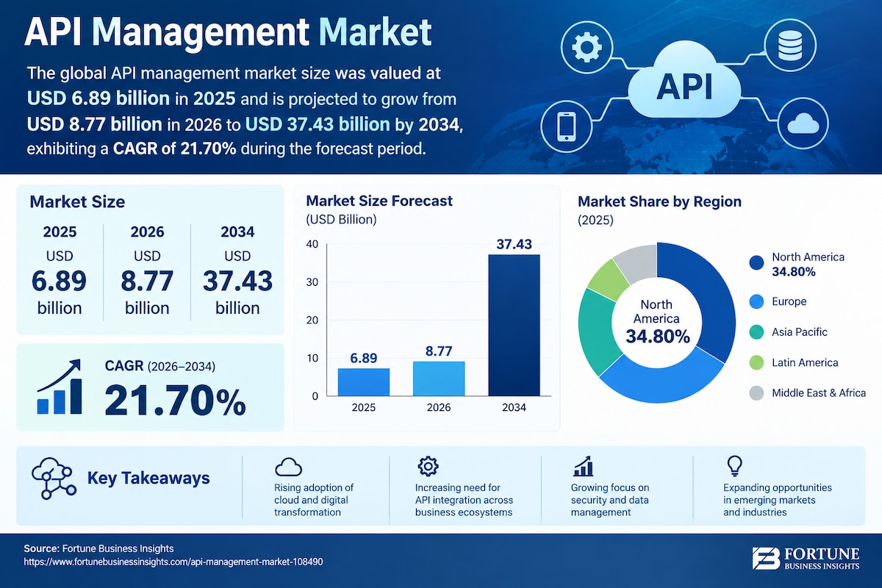
Task: Click the 'Middle East & Africa' legend label
Action: pyautogui.click(x=819, y=393)
